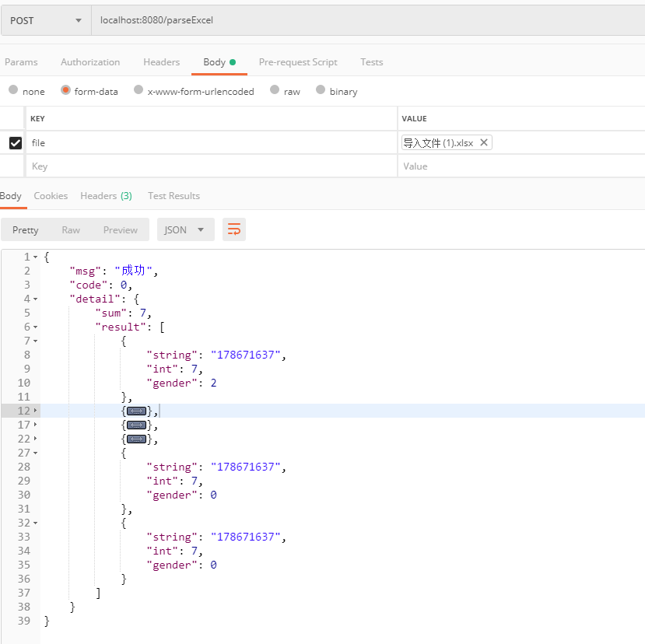Image resolution: width=645 pixels, height=644 pixels.
Task: Collapse the object starting at line 27
Action: pyautogui.click(x=34, y=452)
